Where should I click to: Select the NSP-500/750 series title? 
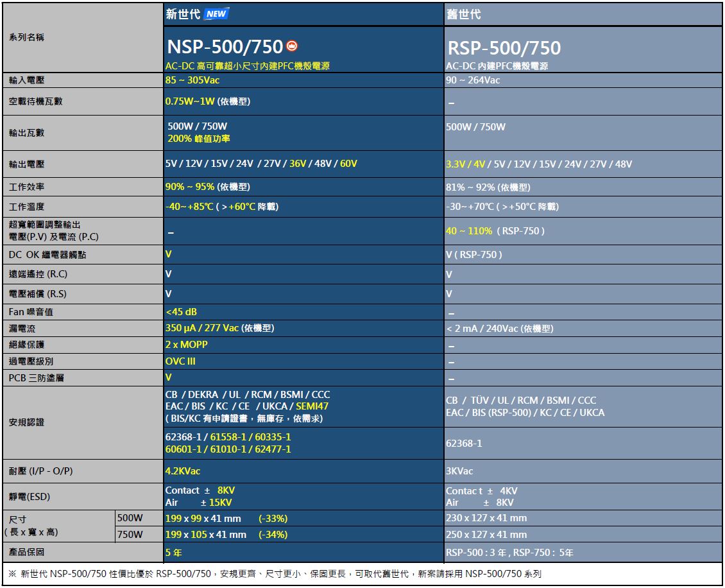[225, 47]
